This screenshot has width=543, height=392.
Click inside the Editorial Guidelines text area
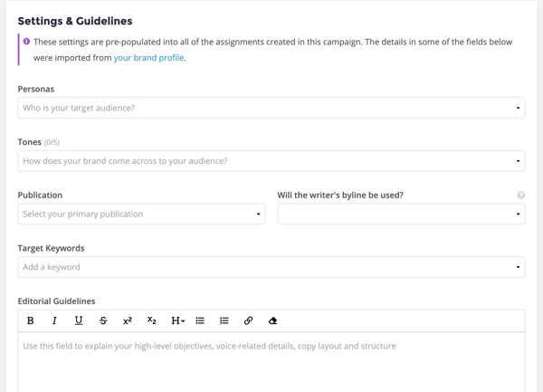point(271,362)
